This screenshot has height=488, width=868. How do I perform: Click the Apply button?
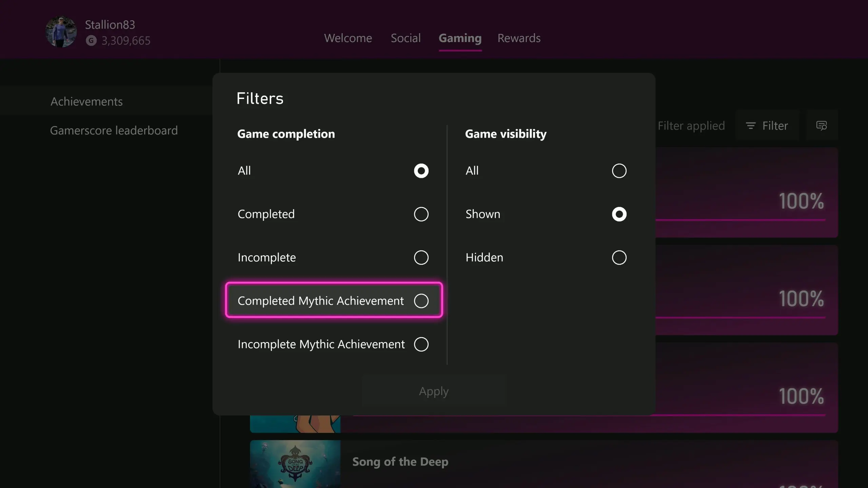[434, 391]
